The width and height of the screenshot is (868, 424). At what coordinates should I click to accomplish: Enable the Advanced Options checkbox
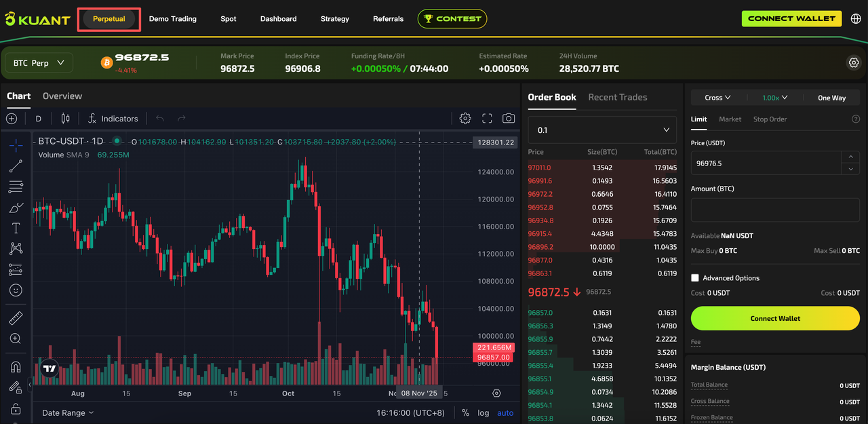pyautogui.click(x=694, y=278)
